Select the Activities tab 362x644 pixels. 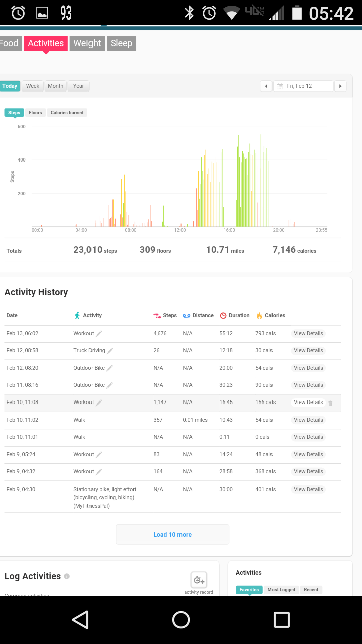pyautogui.click(x=46, y=43)
